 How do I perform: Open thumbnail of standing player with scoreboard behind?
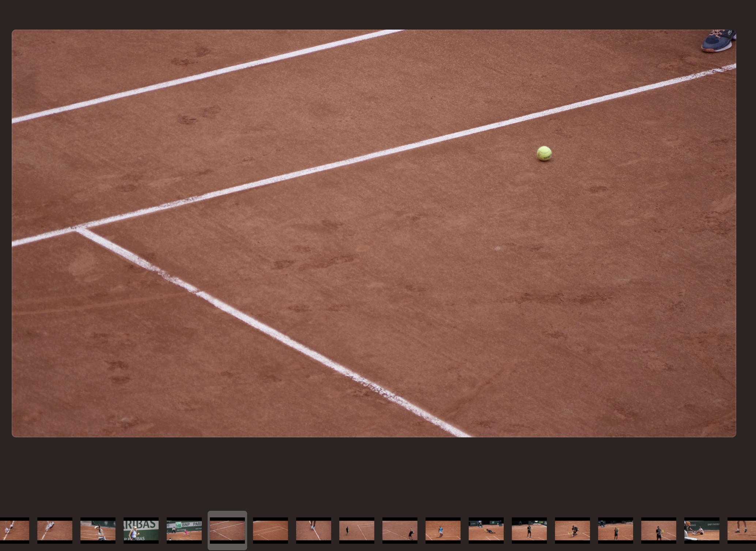529,530
